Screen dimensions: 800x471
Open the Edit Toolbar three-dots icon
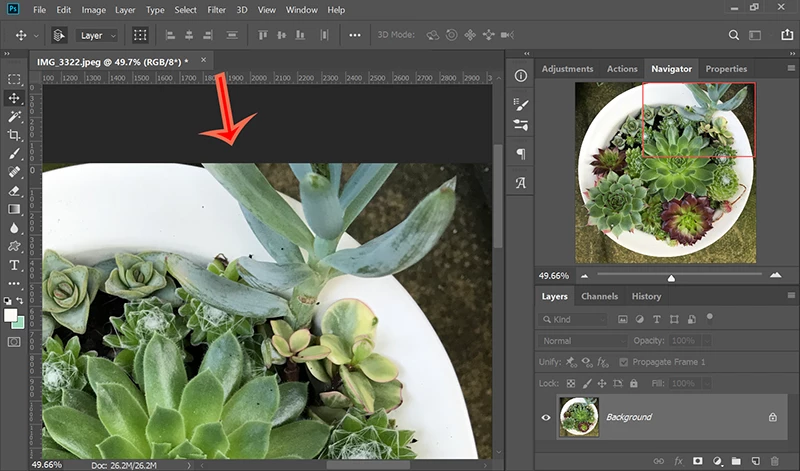coord(14,283)
